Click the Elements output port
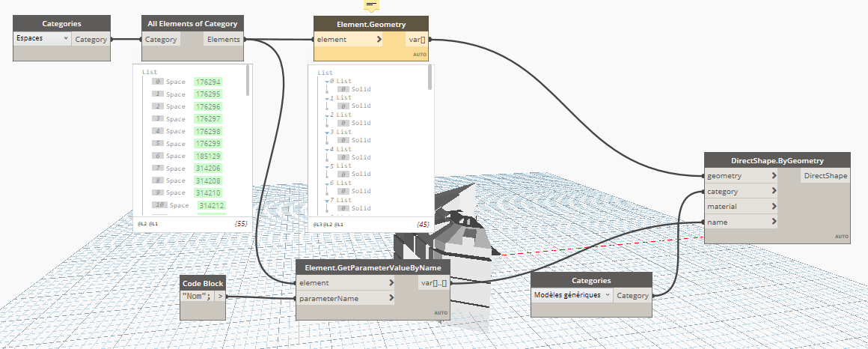 click(224, 40)
